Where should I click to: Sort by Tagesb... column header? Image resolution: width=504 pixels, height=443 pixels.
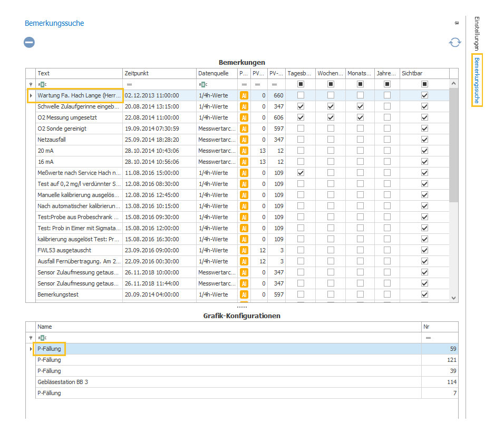pyautogui.click(x=301, y=74)
